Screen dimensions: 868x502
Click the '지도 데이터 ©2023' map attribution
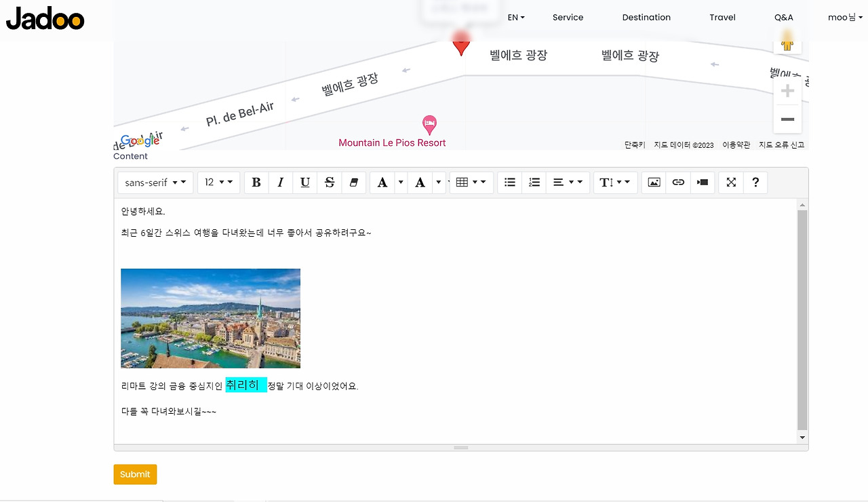pyautogui.click(x=684, y=144)
